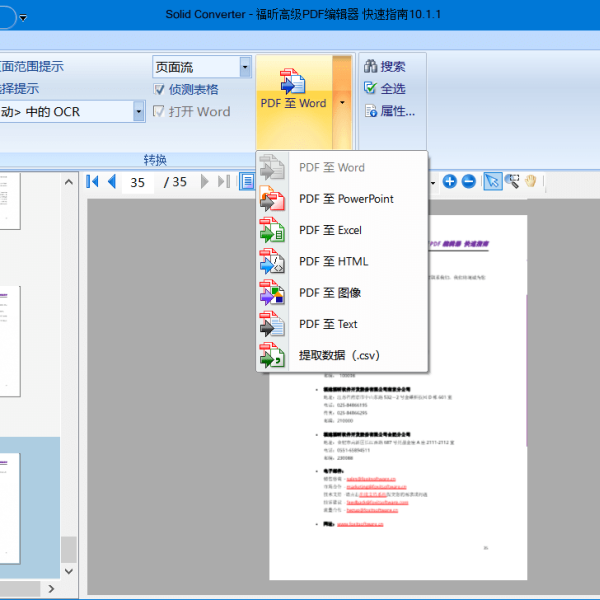
Task: Click the 转换 group label
Action: (155, 160)
